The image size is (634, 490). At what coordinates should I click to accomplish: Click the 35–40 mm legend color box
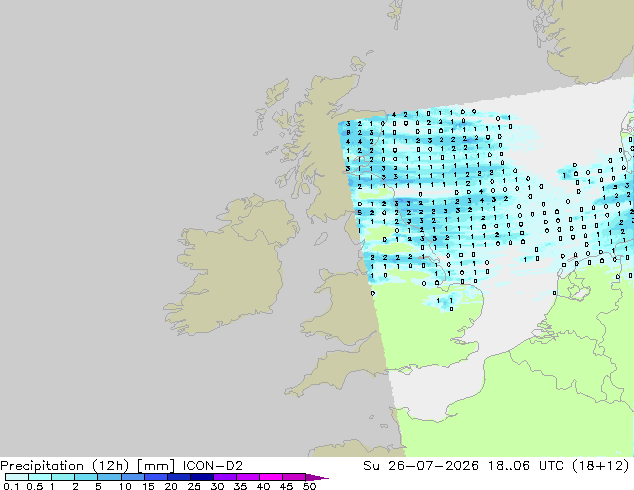coord(247,477)
